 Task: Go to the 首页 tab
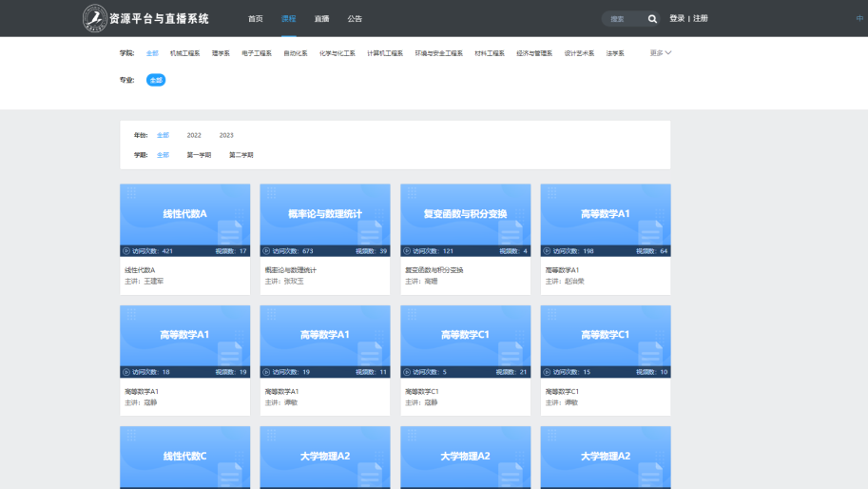[255, 19]
